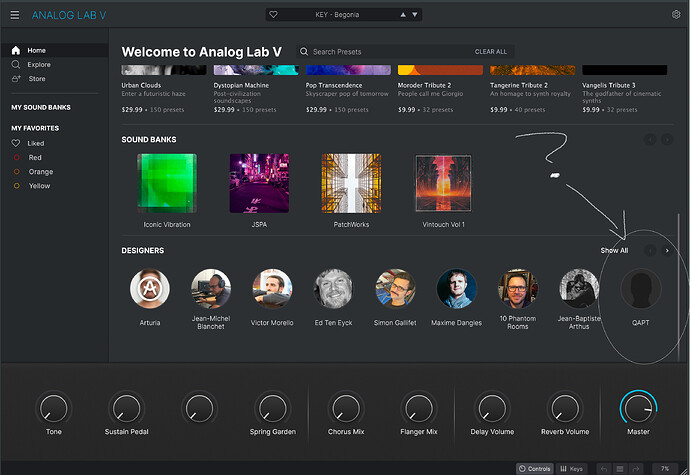The image size is (690, 475).
Task: Adjust the Master volume knob
Action: click(638, 408)
